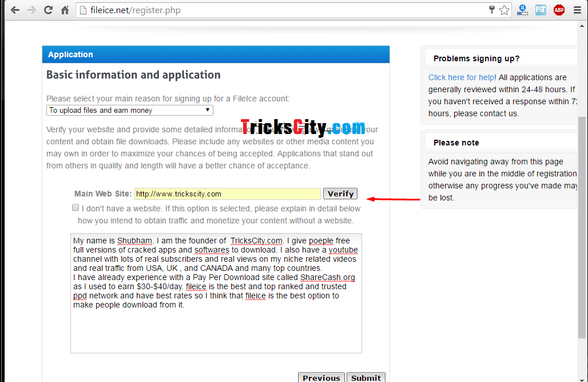Focus the Main Web Site input field

228,194
